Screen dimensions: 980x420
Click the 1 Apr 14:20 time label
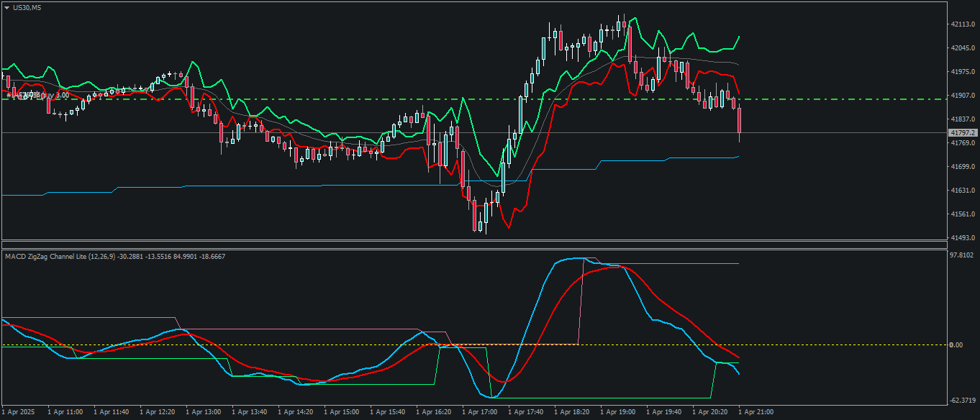[x=295, y=412]
